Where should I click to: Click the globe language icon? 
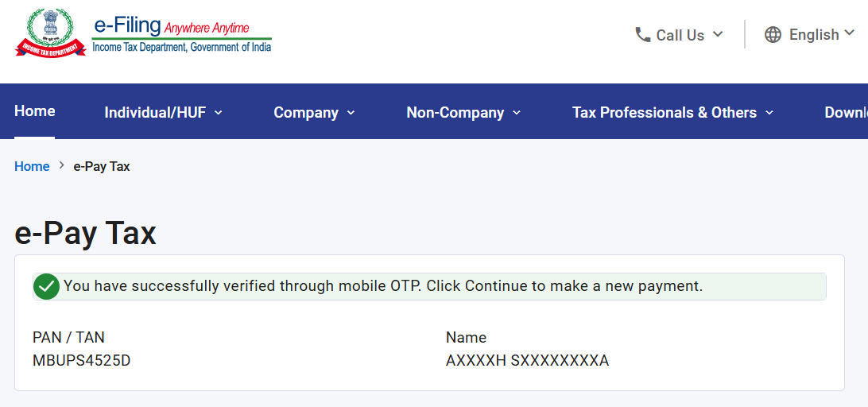[773, 35]
